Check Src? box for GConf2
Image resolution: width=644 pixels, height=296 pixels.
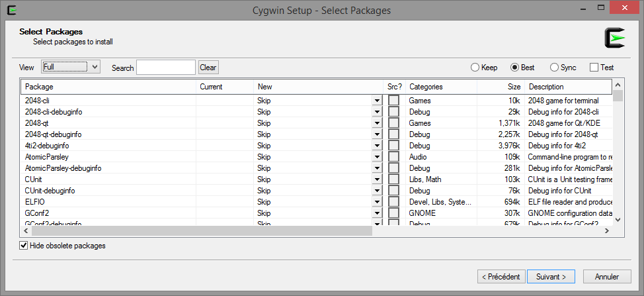394,213
